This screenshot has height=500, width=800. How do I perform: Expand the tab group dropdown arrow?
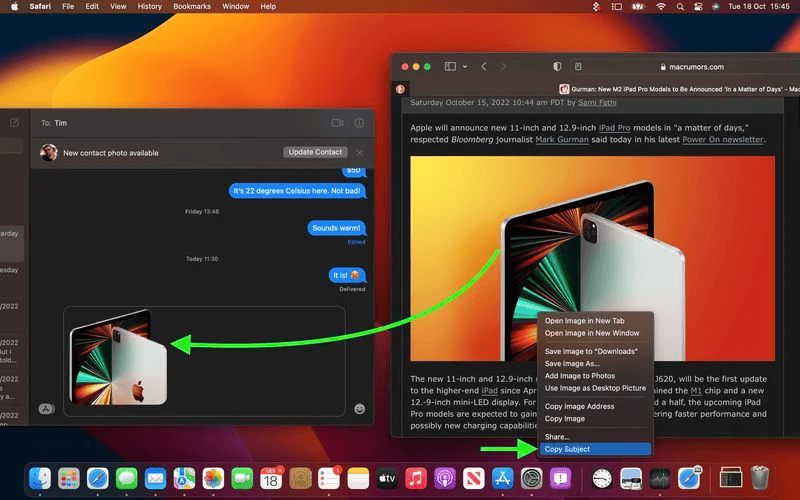(x=464, y=66)
